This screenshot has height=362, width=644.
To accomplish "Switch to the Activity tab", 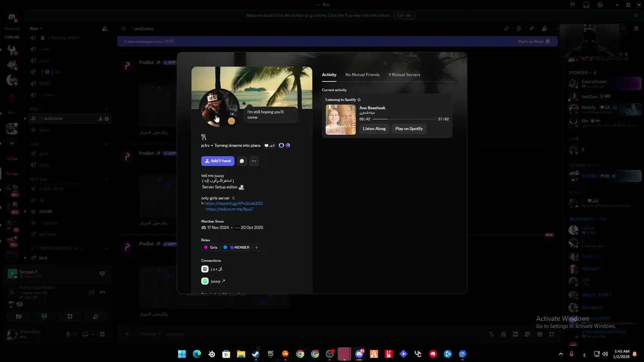I will click(329, 75).
